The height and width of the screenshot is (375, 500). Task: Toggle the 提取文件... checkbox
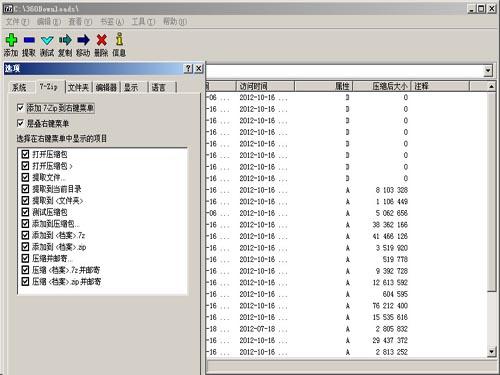click(x=25, y=177)
